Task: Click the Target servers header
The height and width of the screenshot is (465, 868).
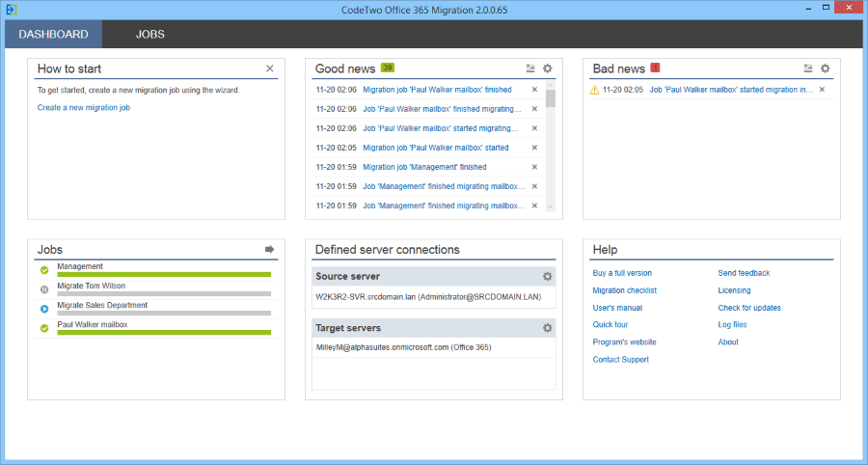Action: pos(433,328)
